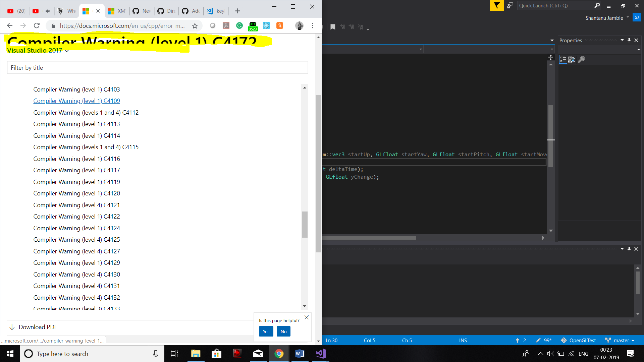This screenshot has width=644, height=362.
Task: Click the Filter by title field
Action: point(158,67)
